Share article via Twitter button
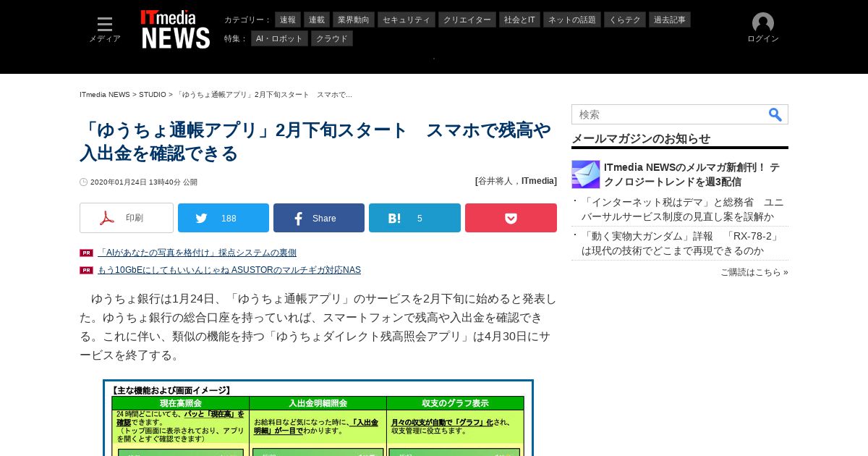The width and height of the screenshot is (868, 456). tap(224, 218)
